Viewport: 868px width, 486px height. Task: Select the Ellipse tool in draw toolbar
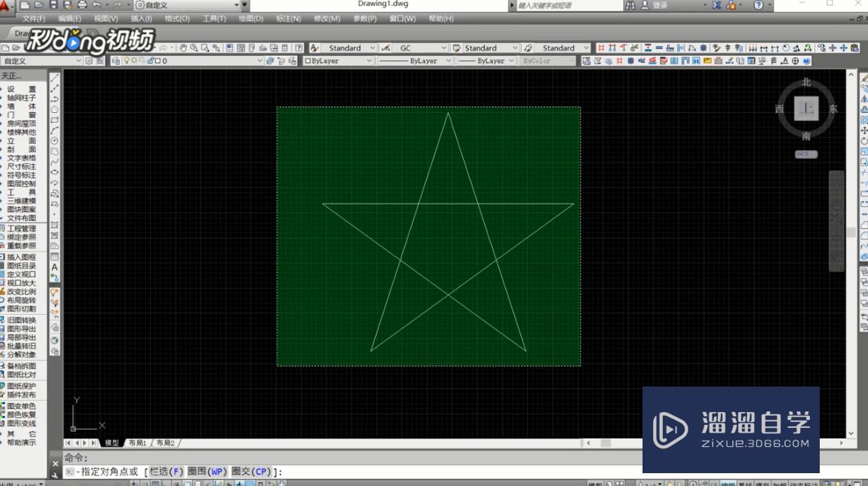(x=55, y=173)
